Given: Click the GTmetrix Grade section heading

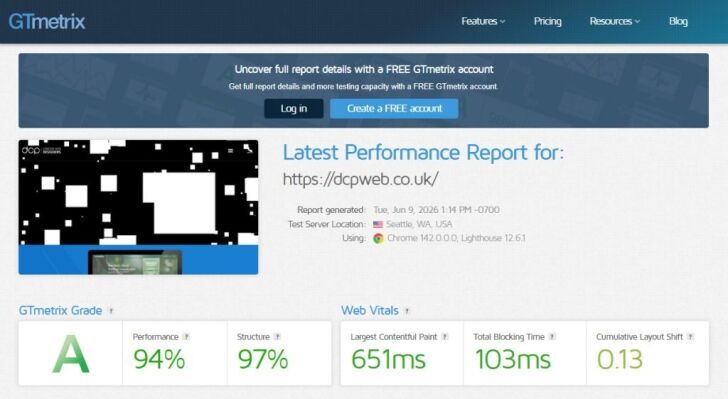Looking at the screenshot, I should tap(60, 311).
